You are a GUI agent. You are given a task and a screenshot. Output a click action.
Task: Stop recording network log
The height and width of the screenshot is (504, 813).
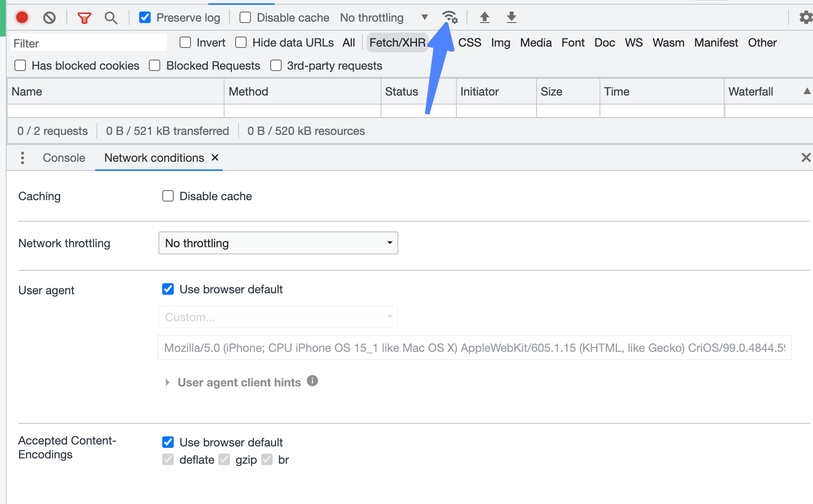pos(22,18)
